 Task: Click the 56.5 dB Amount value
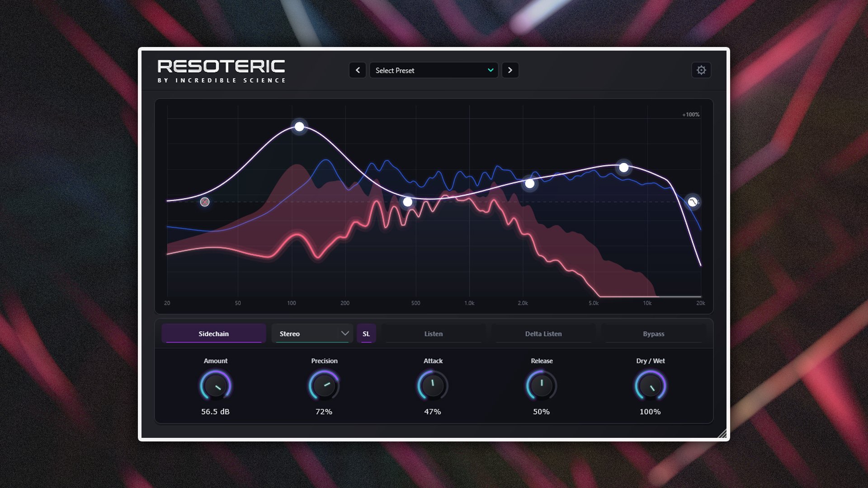click(216, 412)
